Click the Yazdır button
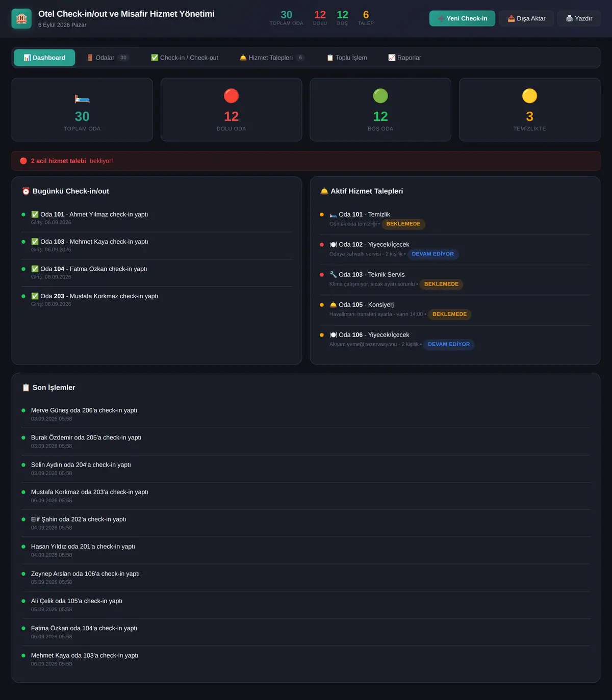 [x=579, y=18]
